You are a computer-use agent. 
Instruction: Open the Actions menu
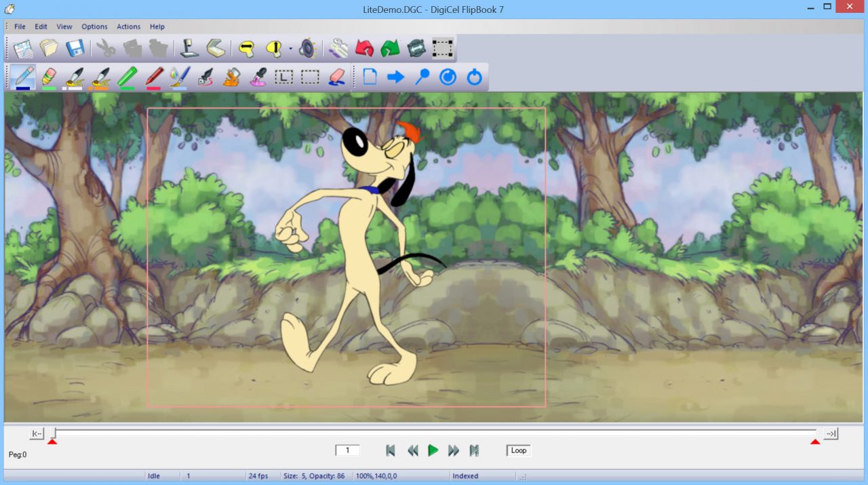128,26
